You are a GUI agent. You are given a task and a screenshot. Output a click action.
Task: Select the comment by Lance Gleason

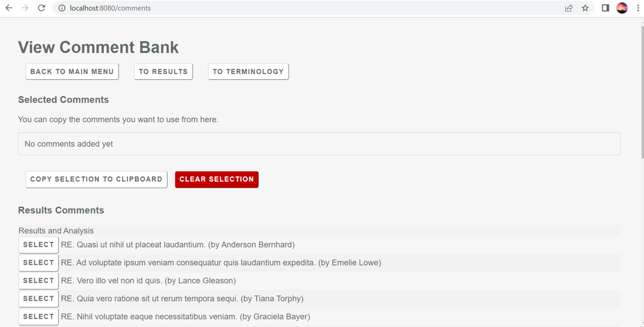[39, 281]
